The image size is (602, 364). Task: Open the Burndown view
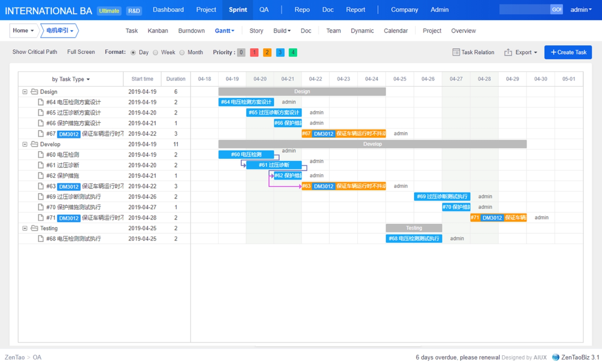[191, 31]
